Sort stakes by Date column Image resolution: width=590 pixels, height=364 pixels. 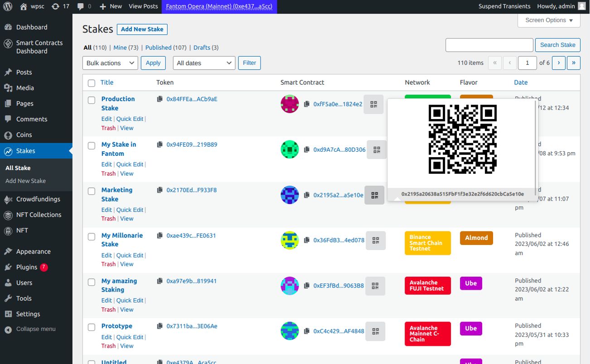pos(521,82)
